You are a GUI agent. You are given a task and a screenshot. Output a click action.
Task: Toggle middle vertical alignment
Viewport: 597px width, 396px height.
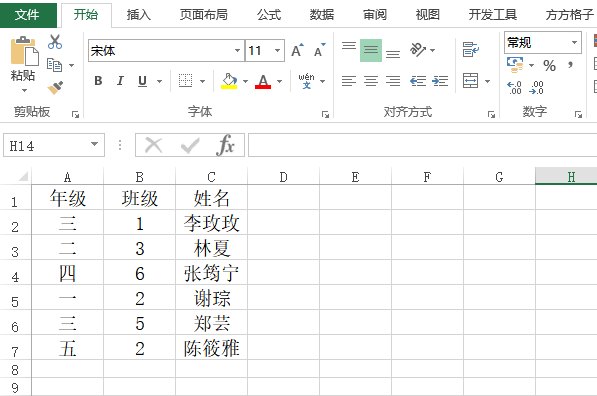371,50
